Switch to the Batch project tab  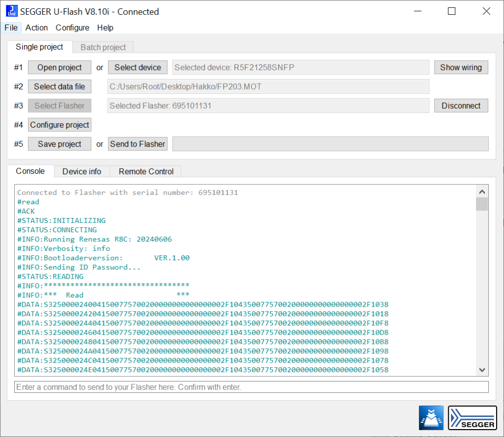tap(103, 47)
